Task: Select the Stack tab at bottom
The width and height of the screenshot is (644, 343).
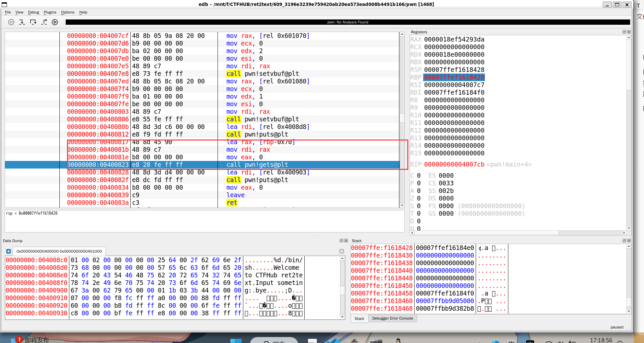Action: click(359, 319)
